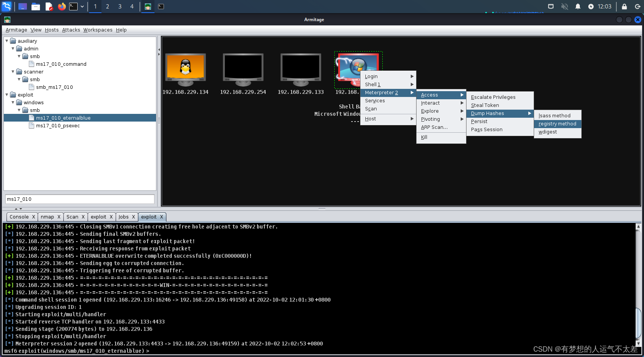The width and height of the screenshot is (644, 357).
Task: Open the Host submenu
Action: pos(388,119)
